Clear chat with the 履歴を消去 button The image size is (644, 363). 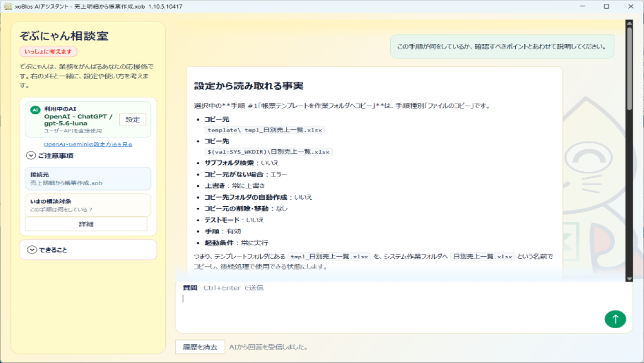coord(200,347)
